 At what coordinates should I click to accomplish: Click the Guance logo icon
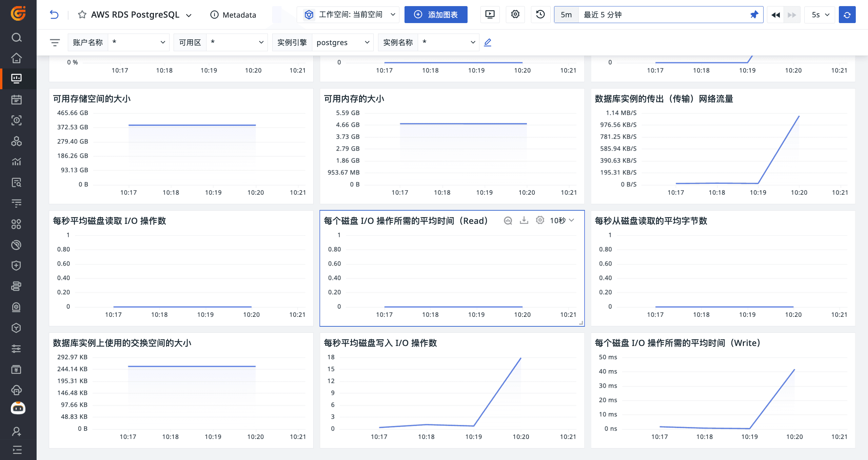click(18, 14)
